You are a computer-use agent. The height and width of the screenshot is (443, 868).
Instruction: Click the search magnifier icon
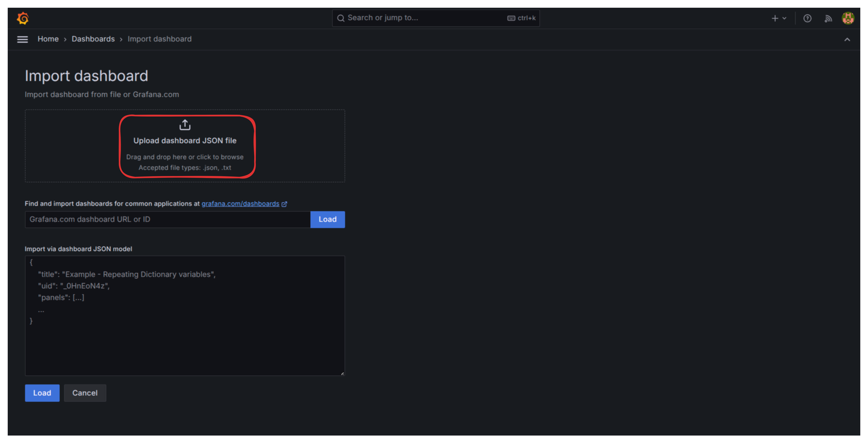coord(341,18)
